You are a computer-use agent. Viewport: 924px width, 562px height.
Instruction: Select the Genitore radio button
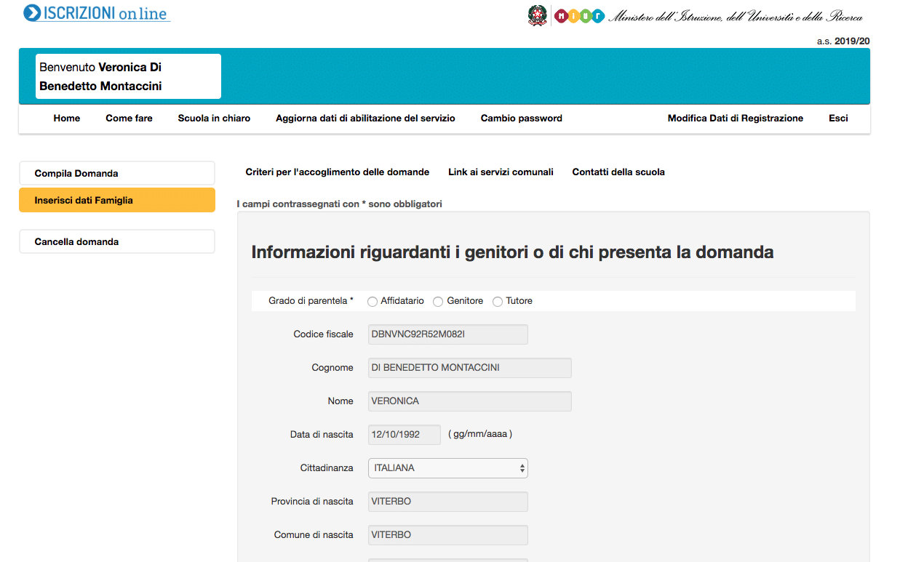click(438, 302)
